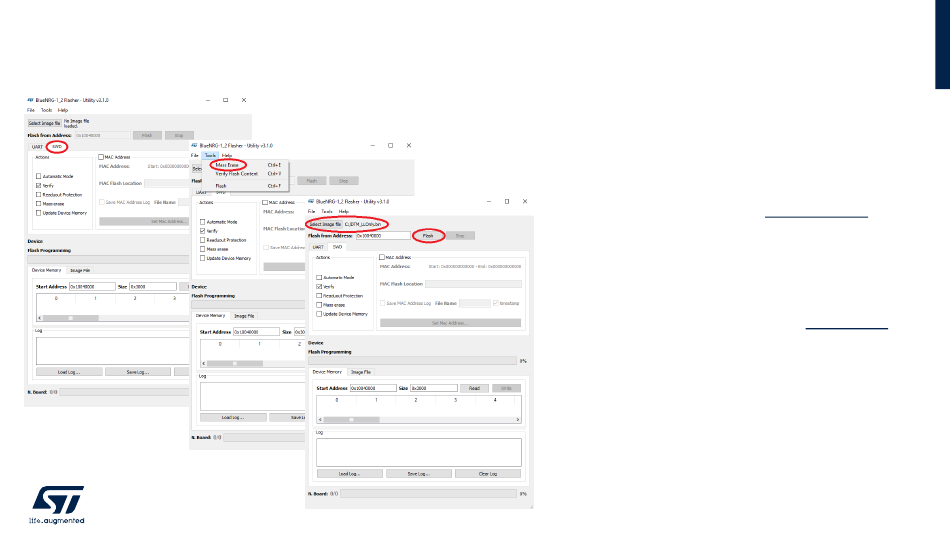Toggle Update Device Memory in leftmost window
Viewport: 950px width, 534px height.
pyautogui.click(x=38, y=213)
